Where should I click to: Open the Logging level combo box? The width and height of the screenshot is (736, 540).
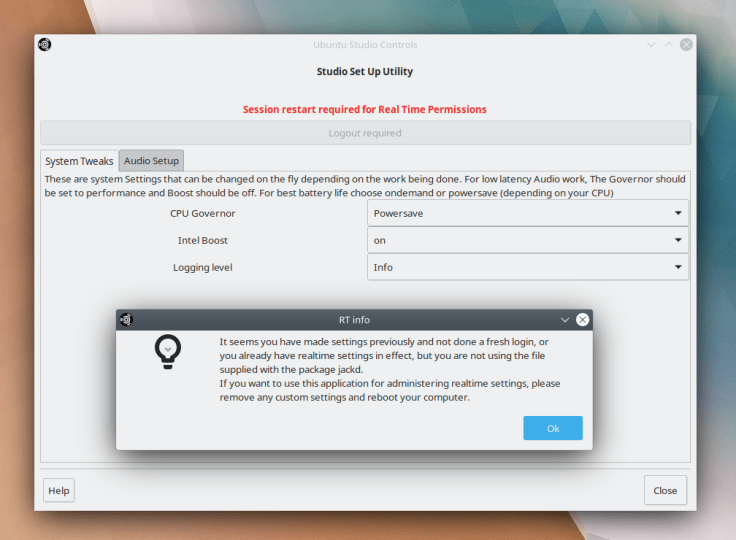pos(528,267)
